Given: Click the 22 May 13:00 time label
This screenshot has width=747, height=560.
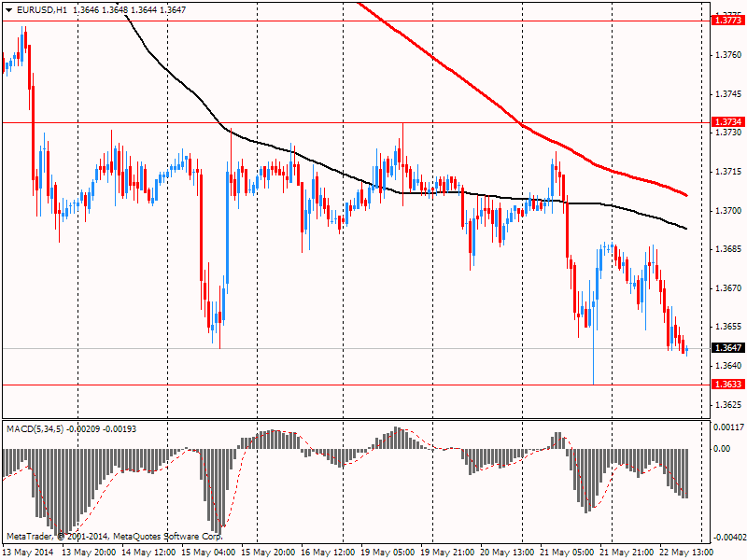Looking at the screenshot, I should tap(686, 553).
